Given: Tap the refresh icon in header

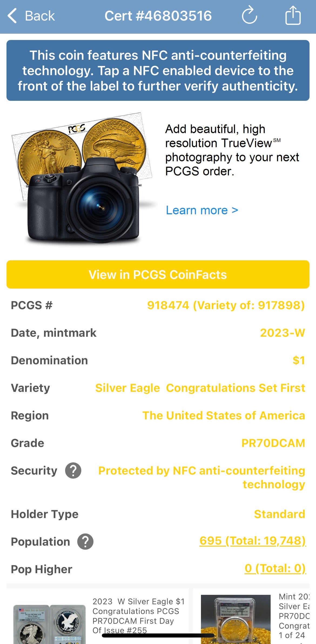Looking at the screenshot, I should (249, 15).
